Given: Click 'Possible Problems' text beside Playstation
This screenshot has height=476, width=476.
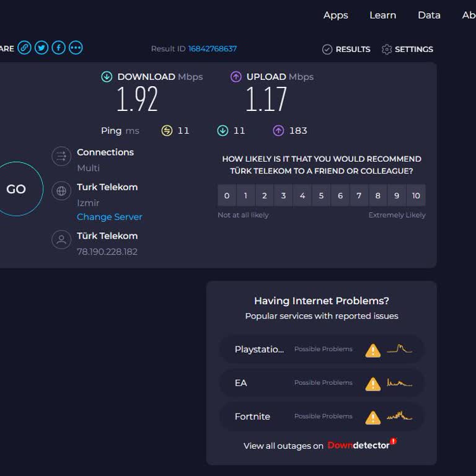Looking at the screenshot, I should coord(324,349).
